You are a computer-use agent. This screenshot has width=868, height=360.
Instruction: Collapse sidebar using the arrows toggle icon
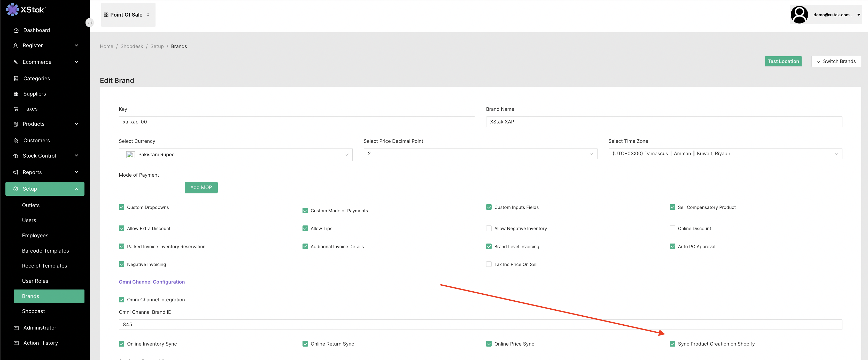[x=90, y=22]
